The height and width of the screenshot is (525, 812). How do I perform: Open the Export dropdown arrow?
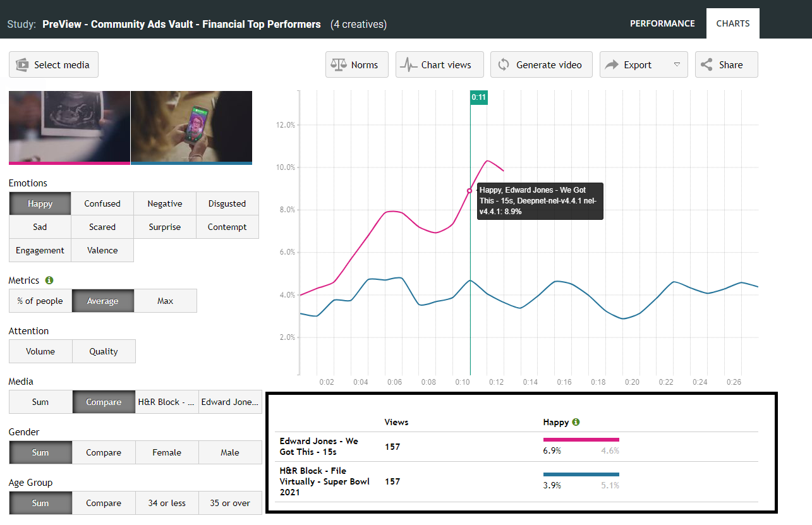click(677, 64)
